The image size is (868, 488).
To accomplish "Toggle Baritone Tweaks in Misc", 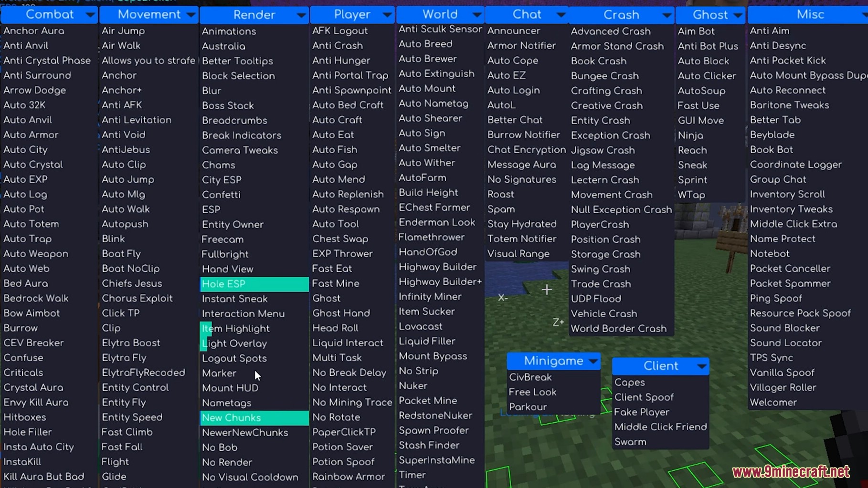I will [808, 105].
